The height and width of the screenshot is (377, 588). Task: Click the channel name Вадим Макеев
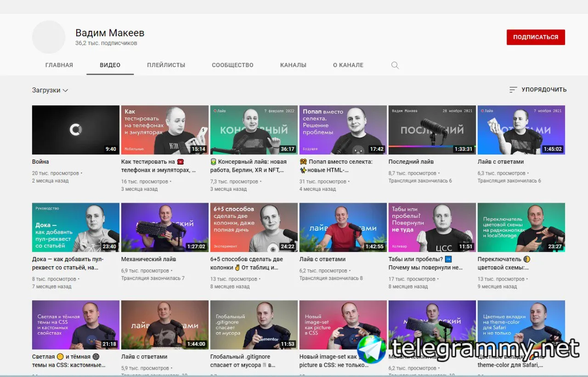click(110, 33)
